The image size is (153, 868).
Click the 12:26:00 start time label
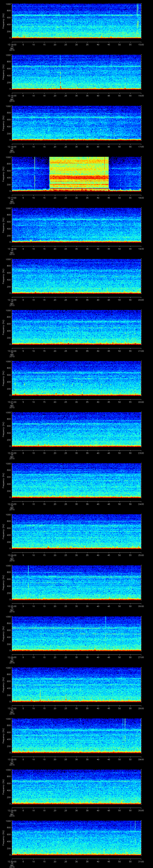tap(12, 657)
